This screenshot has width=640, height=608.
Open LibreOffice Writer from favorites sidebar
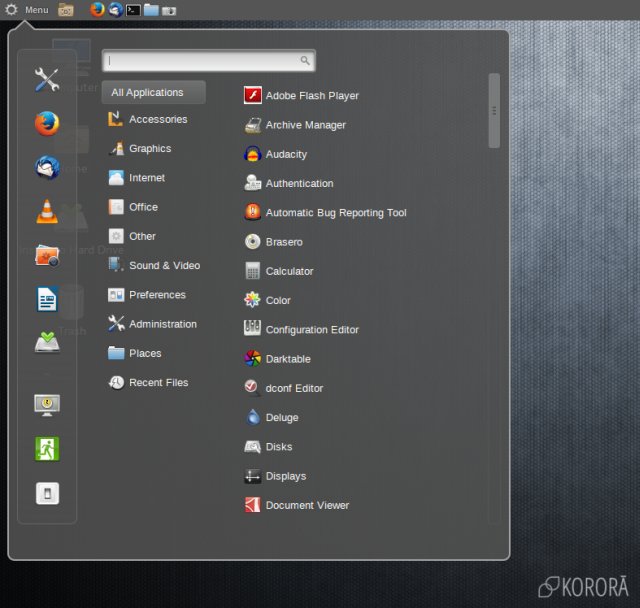click(x=47, y=298)
